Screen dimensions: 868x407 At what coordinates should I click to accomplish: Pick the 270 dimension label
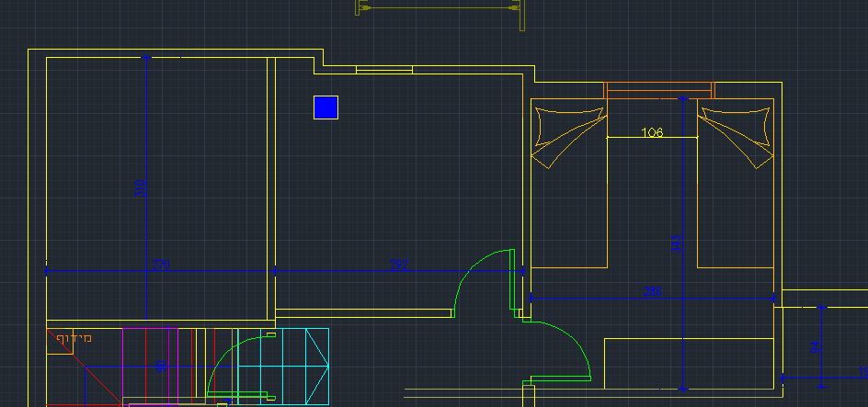point(161,265)
